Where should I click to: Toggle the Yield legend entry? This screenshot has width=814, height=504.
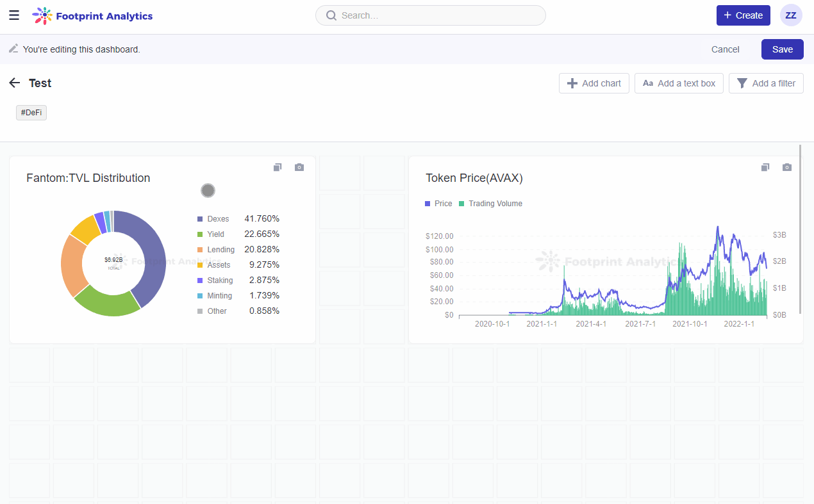[x=211, y=234]
